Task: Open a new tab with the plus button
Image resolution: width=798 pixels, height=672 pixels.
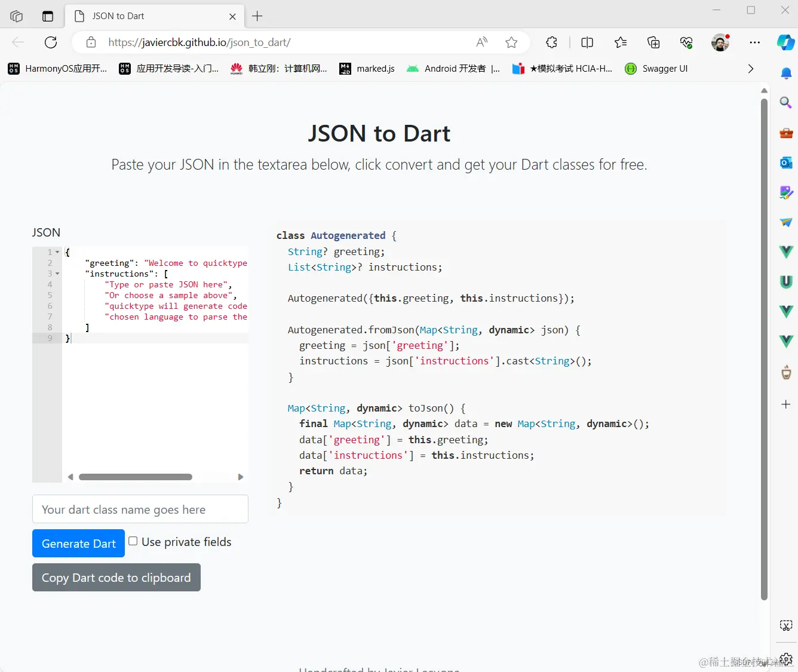Action: [x=257, y=16]
